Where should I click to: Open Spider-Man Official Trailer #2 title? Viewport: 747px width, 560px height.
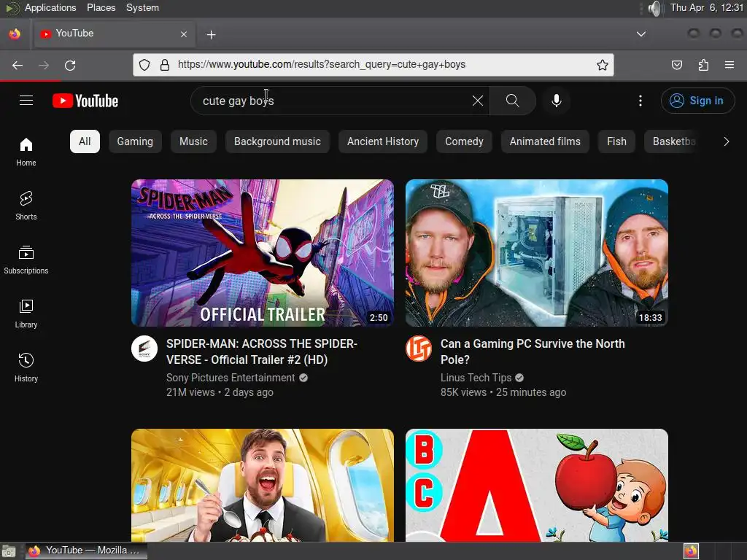(x=262, y=351)
